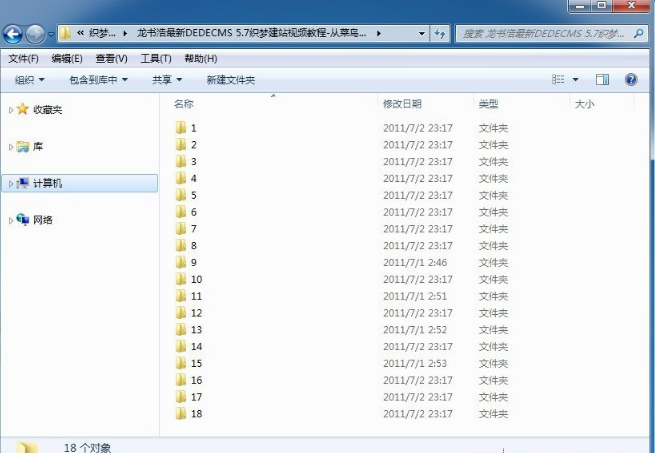Open the 查看(V) menu
Image resolution: width=655 pixels, height=453 pixels.
[x=111, y=59]
